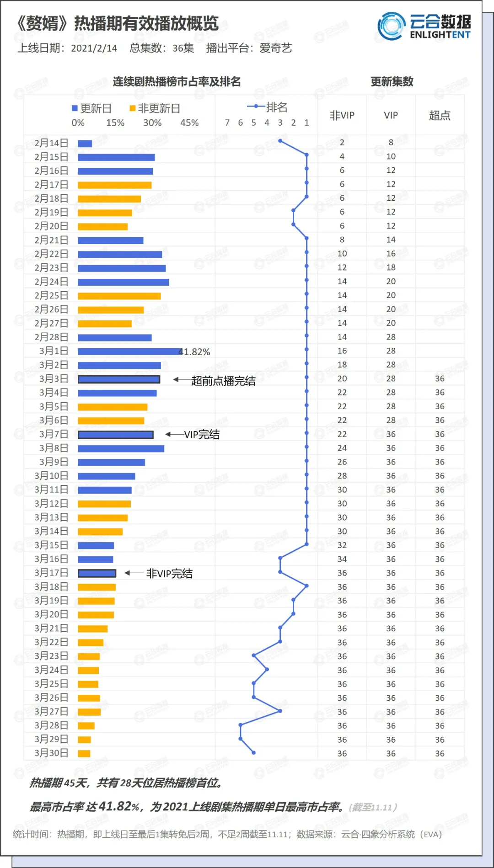
Task: Click the 2月14日 date label
Action: [x=51, y=143]
